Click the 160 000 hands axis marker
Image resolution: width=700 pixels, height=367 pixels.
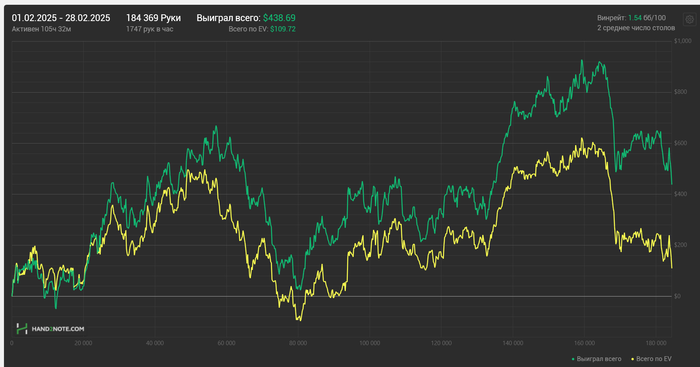tap(584, 343)
